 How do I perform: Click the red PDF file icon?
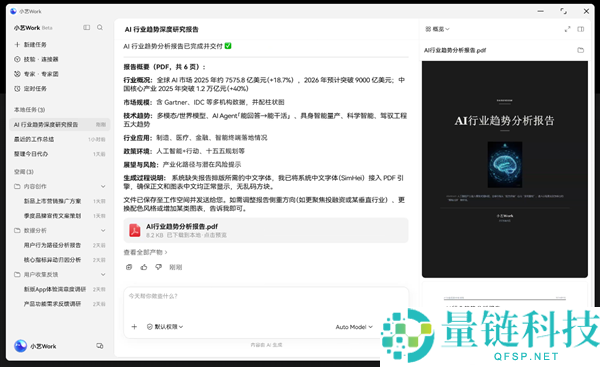135,230
